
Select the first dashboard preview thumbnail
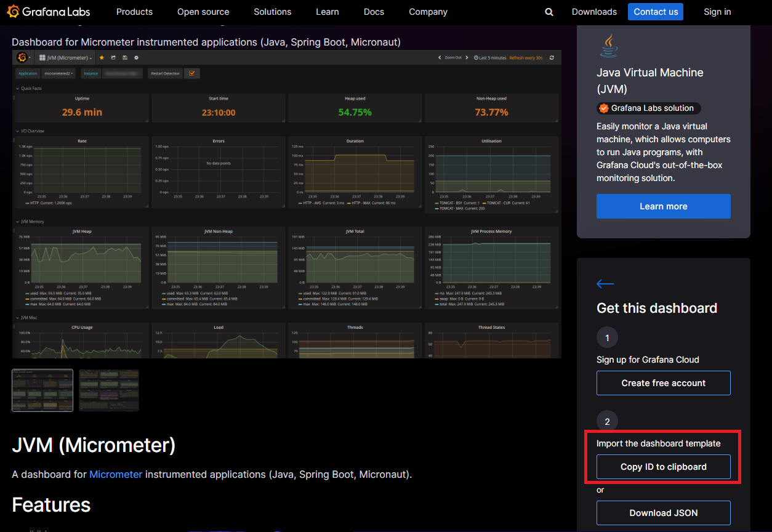[x=42, y=390]
